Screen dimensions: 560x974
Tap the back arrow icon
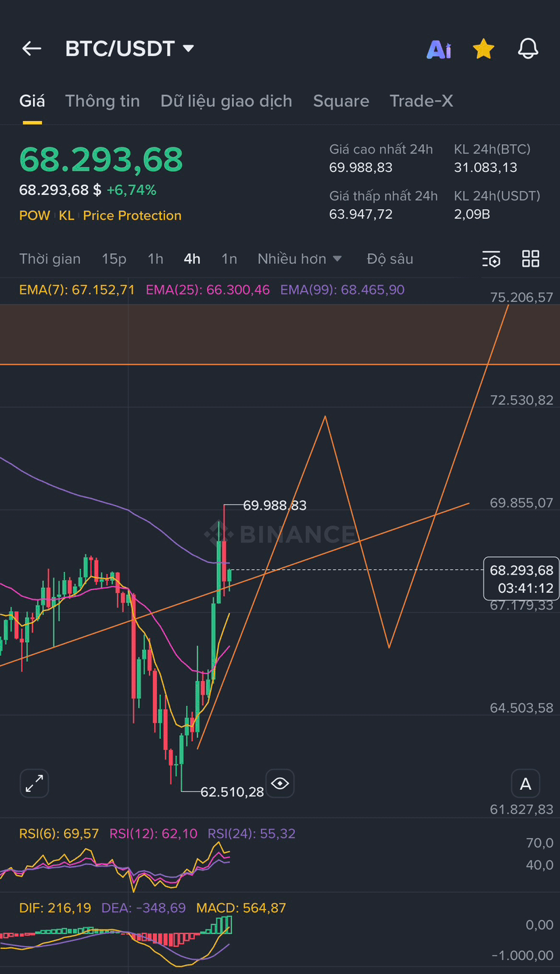(x=32, y=49)
